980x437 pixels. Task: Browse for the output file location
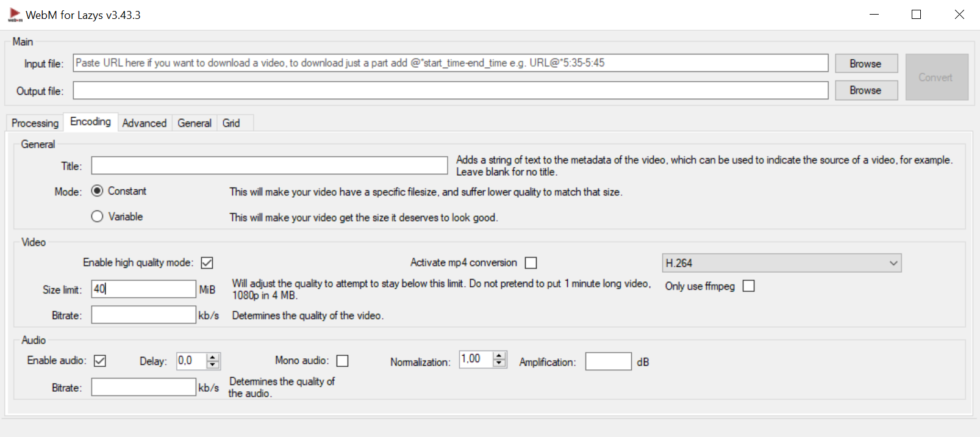pos(866,90)
